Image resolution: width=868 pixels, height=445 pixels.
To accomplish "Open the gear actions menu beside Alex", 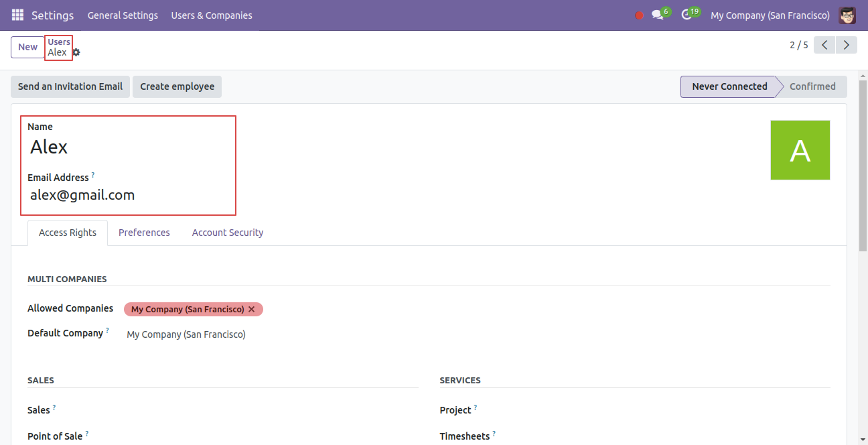I will click(76, 52).
